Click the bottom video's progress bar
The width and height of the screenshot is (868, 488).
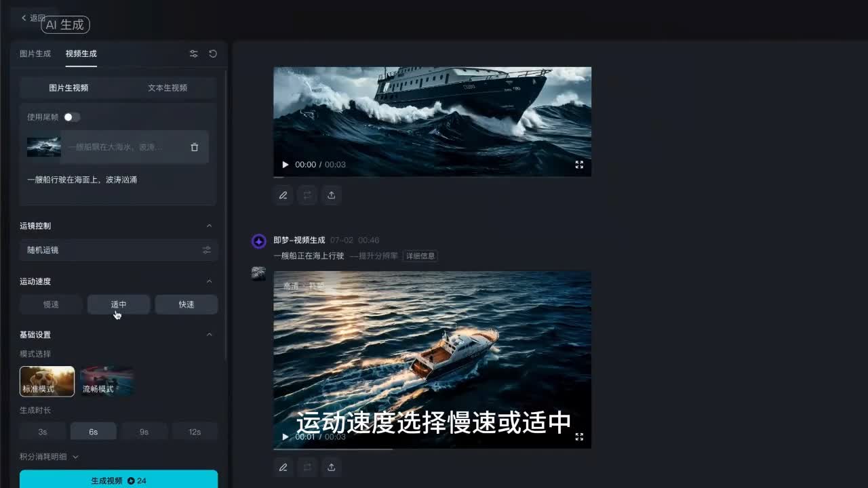click(432, 448)
